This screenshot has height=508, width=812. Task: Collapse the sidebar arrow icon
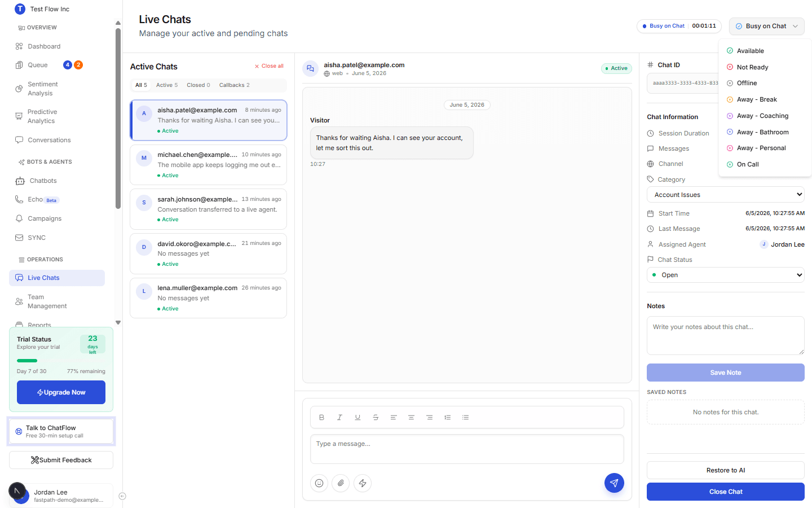tap(122, 497)
